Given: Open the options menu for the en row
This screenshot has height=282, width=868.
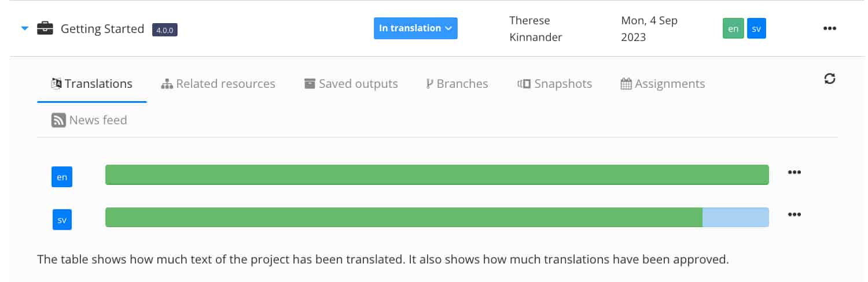Looking at the screenshot, I should click(x=795, y=172).
